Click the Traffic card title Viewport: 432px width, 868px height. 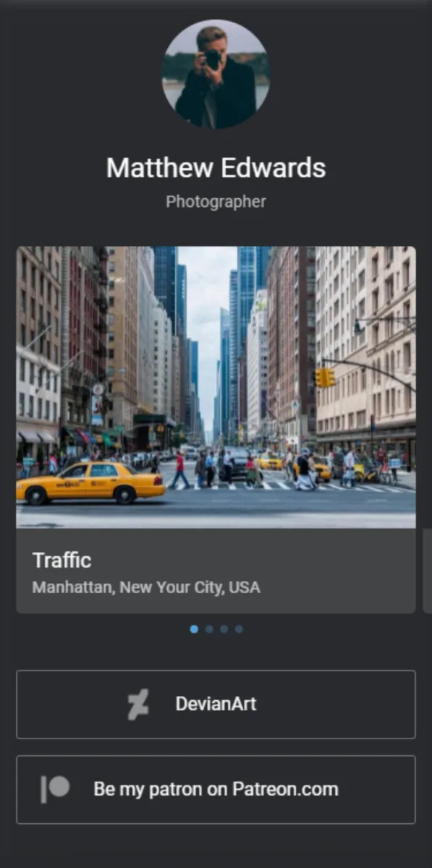[62, 560]
